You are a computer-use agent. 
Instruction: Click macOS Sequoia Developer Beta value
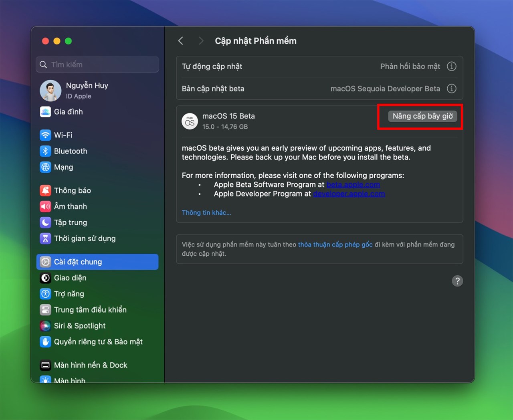tap(385, 89)
